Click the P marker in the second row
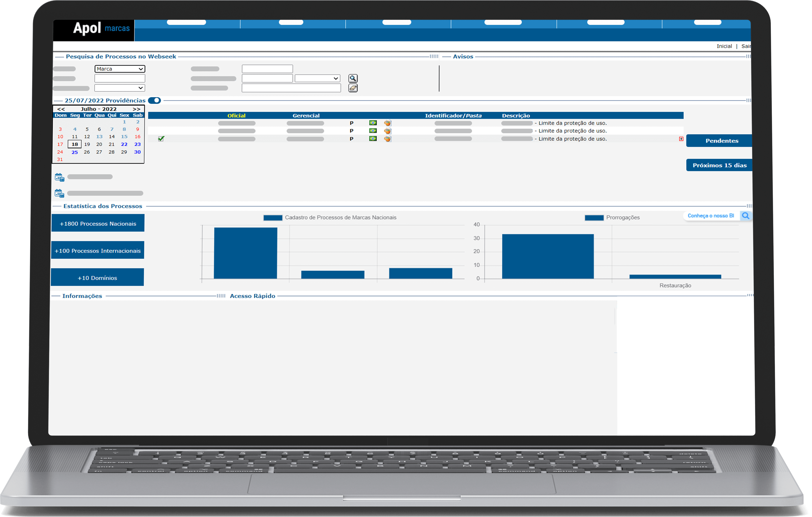Viewport: 812px width, 517px height. coord(351,131)
